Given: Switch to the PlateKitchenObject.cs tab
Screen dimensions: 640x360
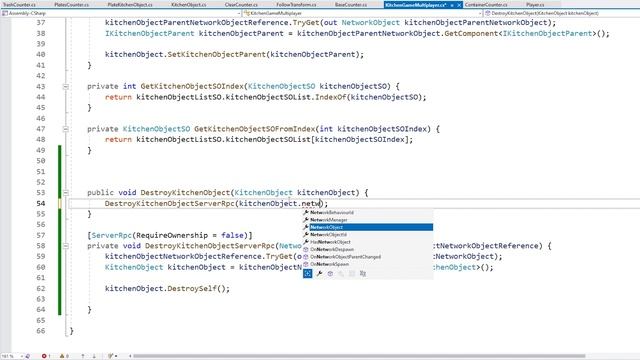Looking at the screenshot, I should (x=130, y=4).
